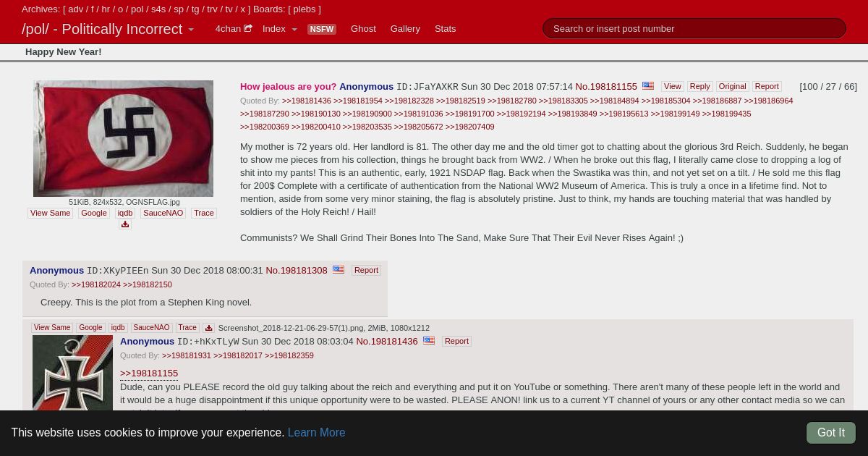Click the US flag icon on post 198181308
Image resolution: width=868 pixels, height=456 pixels.
(339, 269)
